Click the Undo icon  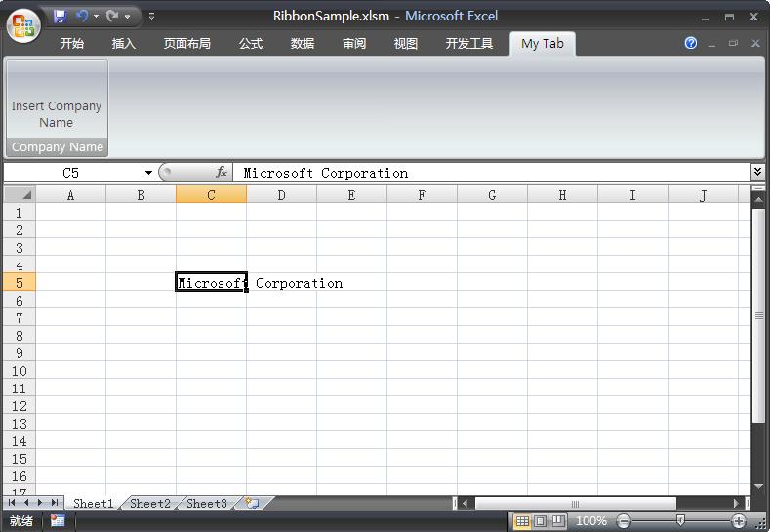tap(82, 17)
